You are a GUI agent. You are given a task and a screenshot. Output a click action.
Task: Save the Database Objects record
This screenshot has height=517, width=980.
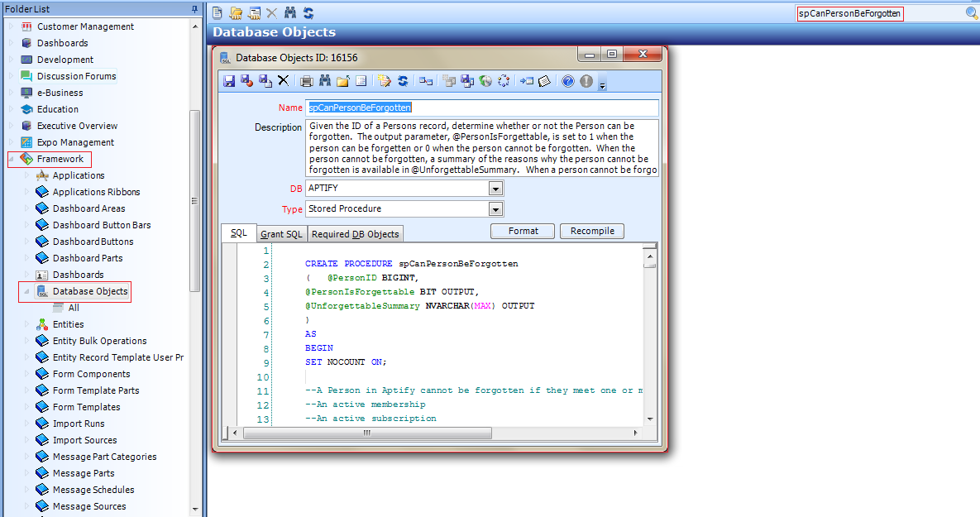pyautogui.click(x=229, y=80)
